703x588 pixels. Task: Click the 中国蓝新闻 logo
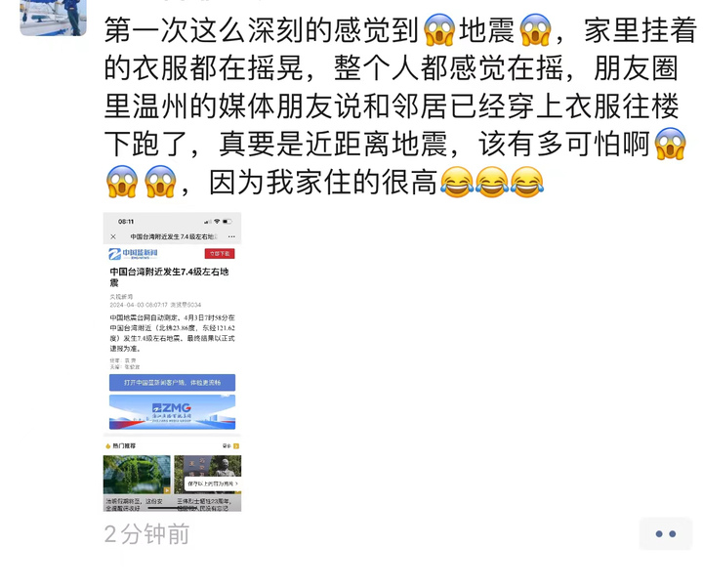133,254
